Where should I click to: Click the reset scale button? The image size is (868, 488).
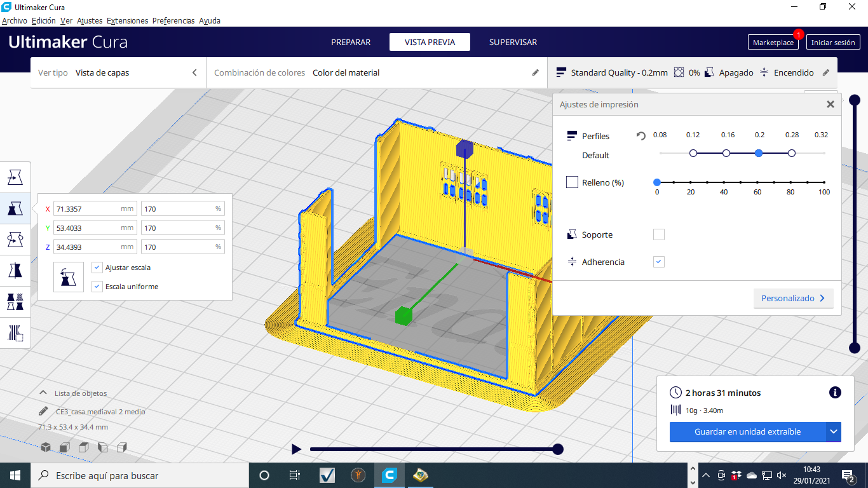(69, 277)
